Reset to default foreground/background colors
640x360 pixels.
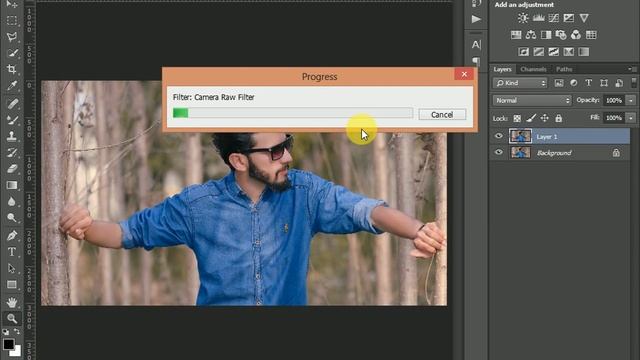pos(5,332)
